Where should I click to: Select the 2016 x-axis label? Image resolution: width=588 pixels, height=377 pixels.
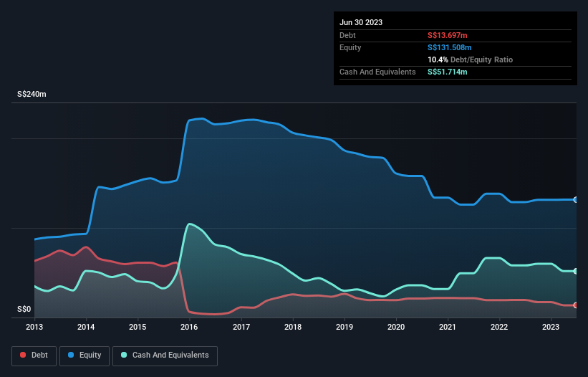(x=189, y=328)
